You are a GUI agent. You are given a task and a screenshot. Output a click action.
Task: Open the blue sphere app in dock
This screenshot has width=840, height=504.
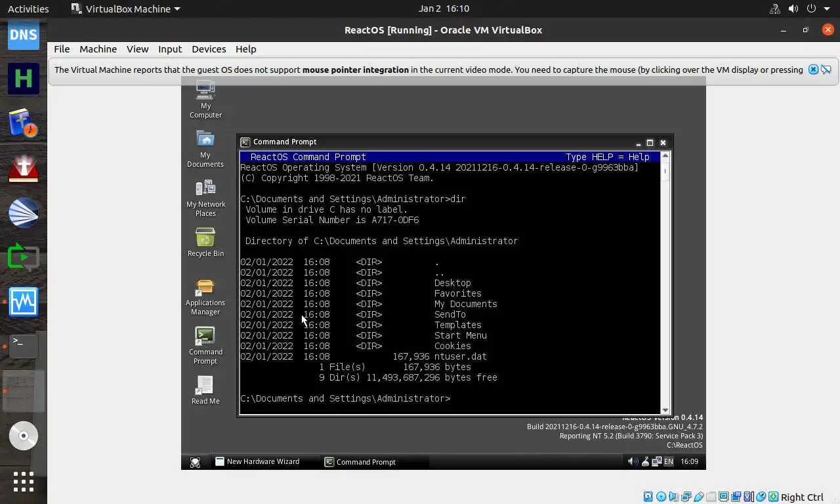coord(24,213)
